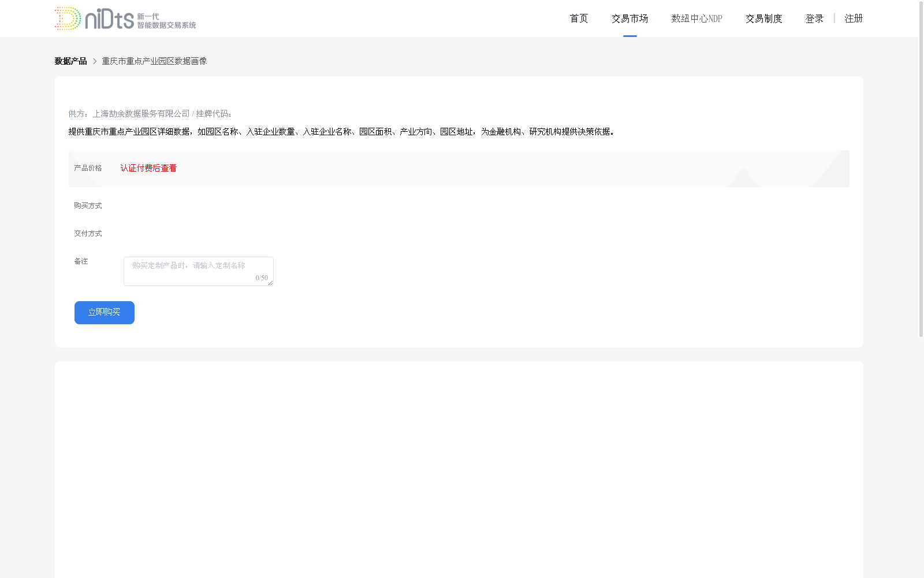Click the 注册 register link
This screenshot has height=578, width=924.
[854, 18]
